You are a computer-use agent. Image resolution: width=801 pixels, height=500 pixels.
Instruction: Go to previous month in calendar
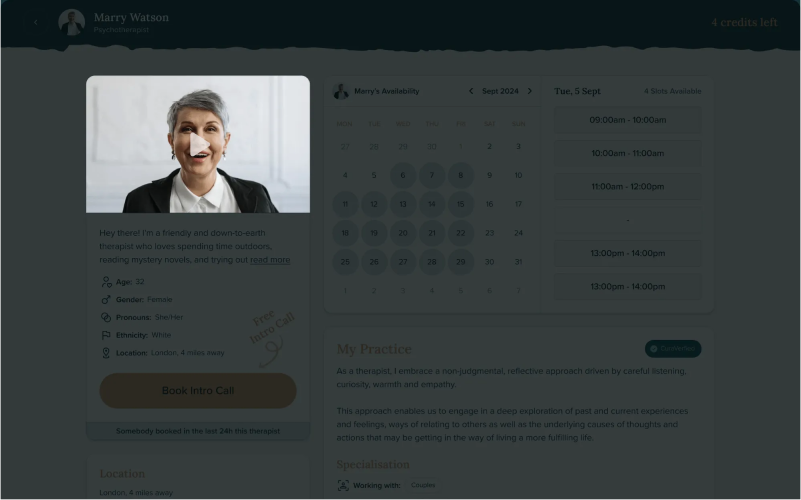pos(471,91)
